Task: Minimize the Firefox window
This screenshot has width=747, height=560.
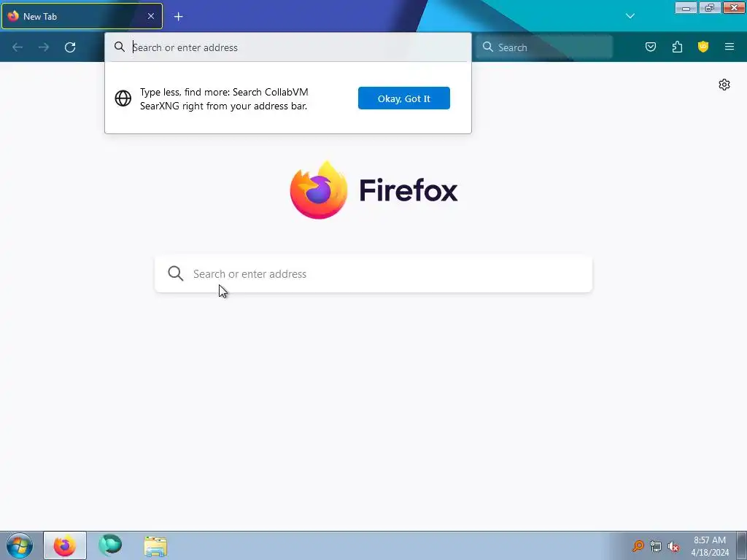Action: click(x=686, y=7)
